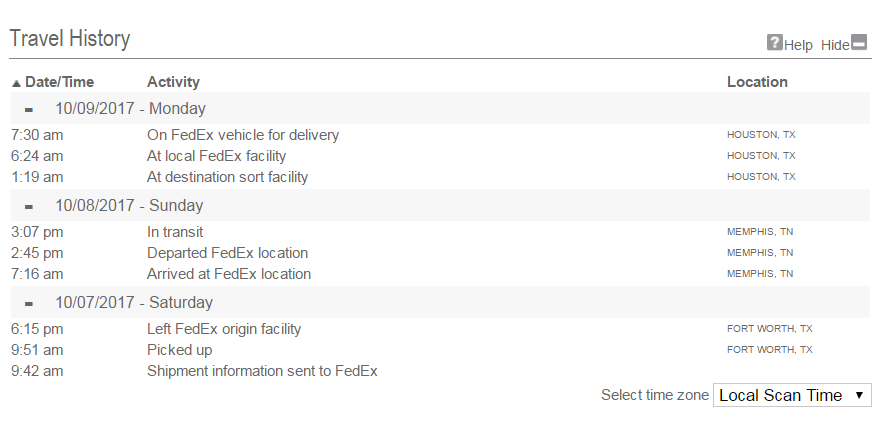Click the Date/Time sort arrow icon
The image size is (880, 429).
pyautogui.click(x=16, y=83)
